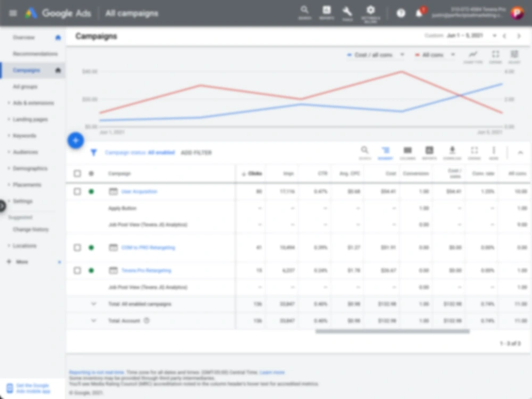Expand the table to full screen
The width and height of the screenshot is (532, 399).
475,152
